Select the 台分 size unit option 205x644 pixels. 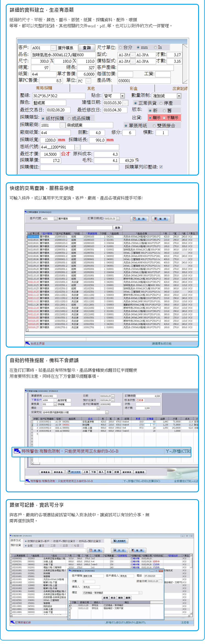tap(120, 47)
